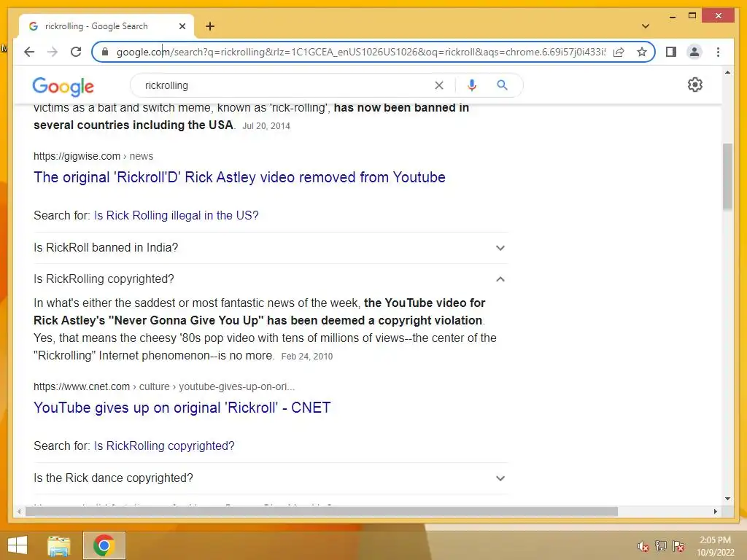Bookmark this page with the star icon
This screenshot has height=560, width=747.
point(642,52)
